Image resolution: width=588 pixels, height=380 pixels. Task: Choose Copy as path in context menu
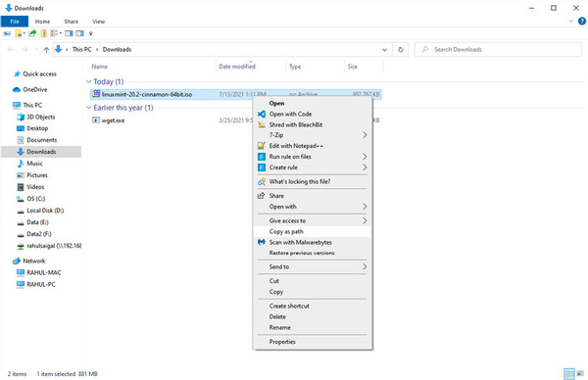[313, 231]
